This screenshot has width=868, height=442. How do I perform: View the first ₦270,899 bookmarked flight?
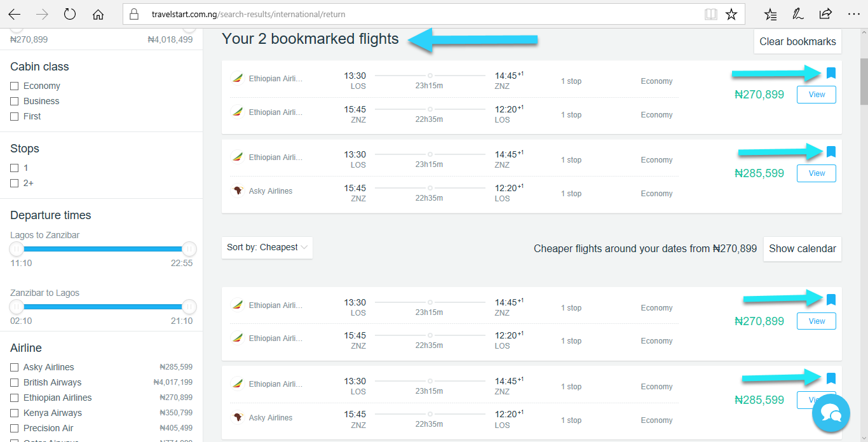817,95
